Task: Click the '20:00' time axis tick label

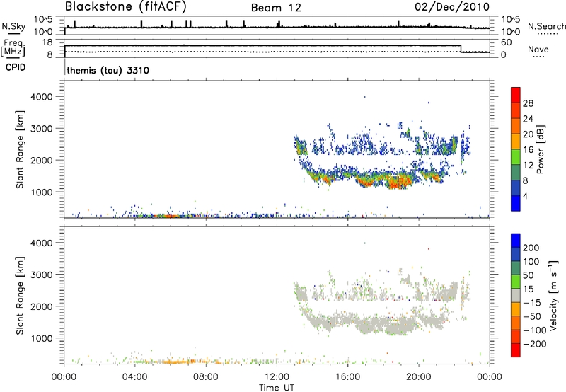Action: tap(418, 377)
